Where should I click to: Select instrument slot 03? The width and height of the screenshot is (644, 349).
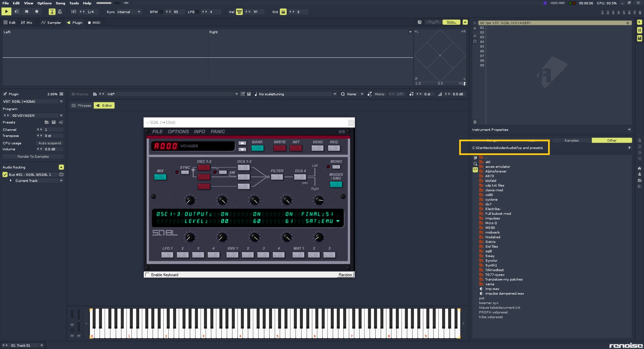point(555,37)
